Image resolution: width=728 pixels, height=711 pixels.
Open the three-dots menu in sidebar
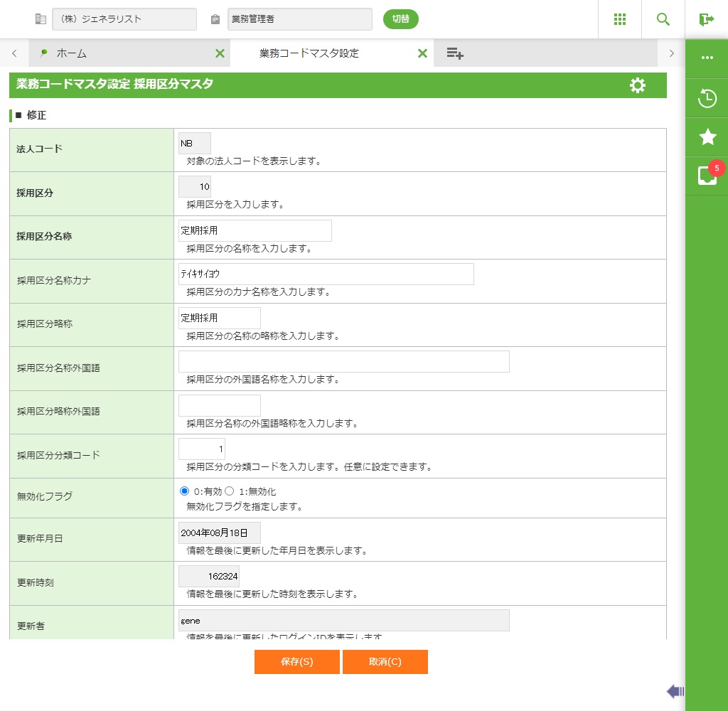pos(707,58)
